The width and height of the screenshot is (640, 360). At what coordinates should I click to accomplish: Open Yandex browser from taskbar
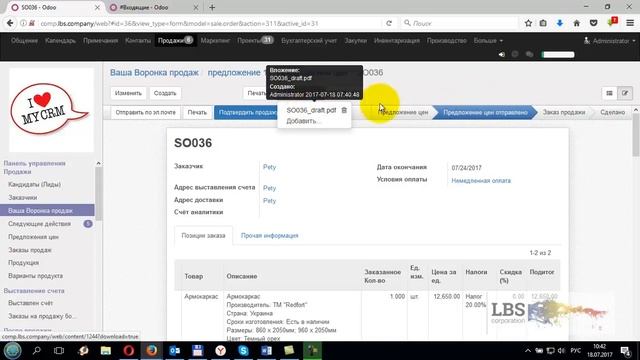point(220,351)
